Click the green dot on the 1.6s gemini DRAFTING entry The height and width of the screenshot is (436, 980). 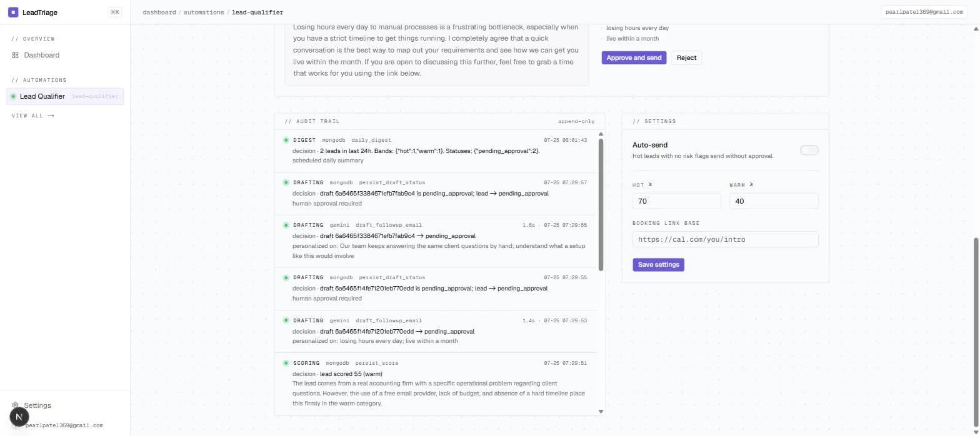(x=286, y=225)
